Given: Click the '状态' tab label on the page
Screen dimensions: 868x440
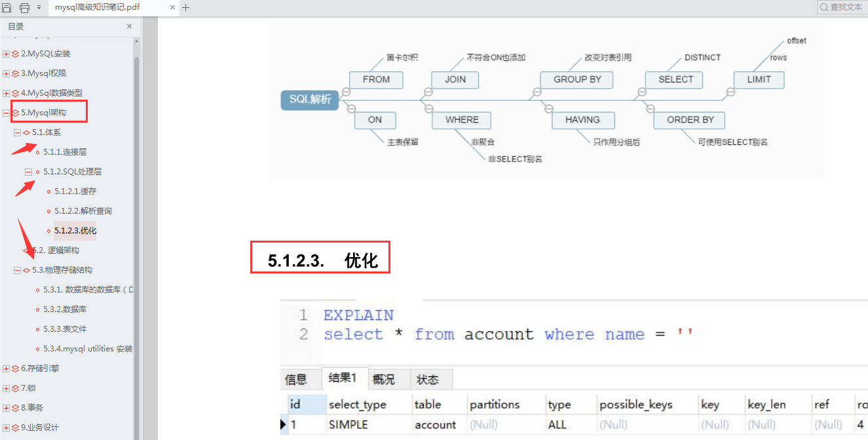Looking at the screenshot, I should click(428, 380).
